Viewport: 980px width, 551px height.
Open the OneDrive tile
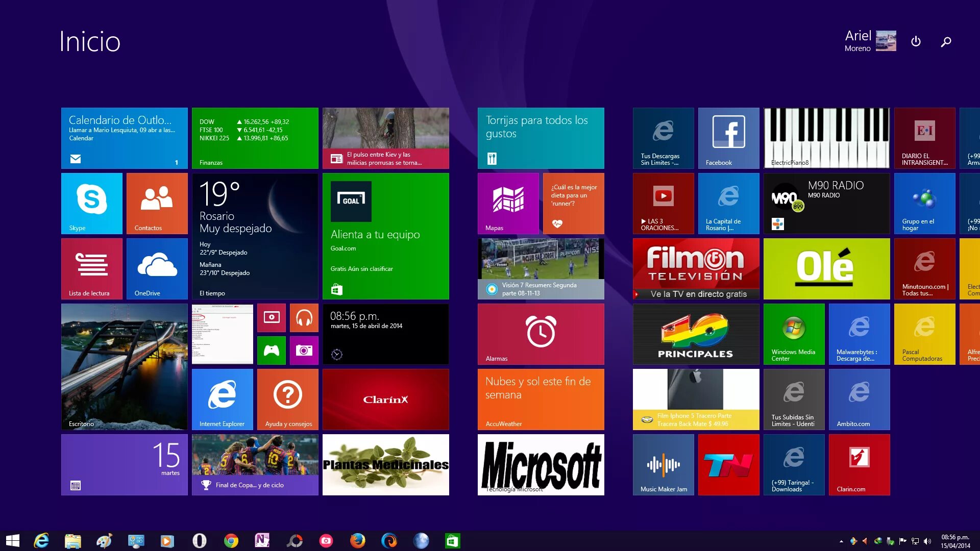pyautogui.click(x=157, y=268)
